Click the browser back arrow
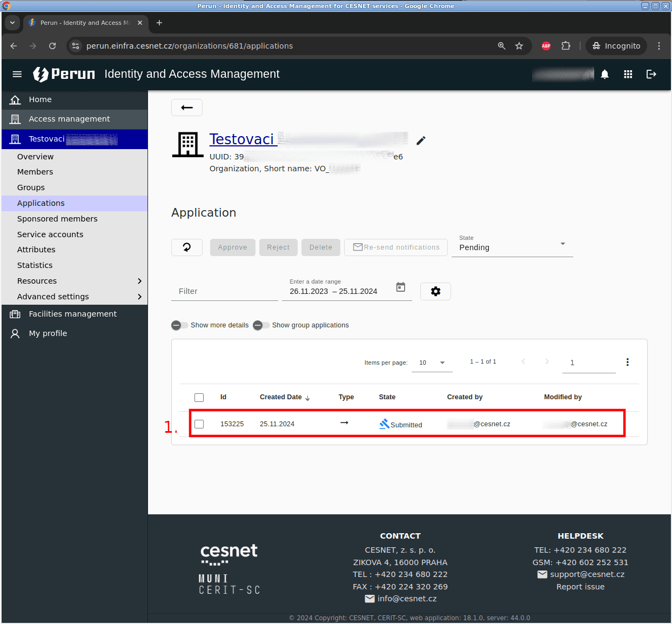The image size is (672, 624). pyautogui.click(x=14, y=46)
